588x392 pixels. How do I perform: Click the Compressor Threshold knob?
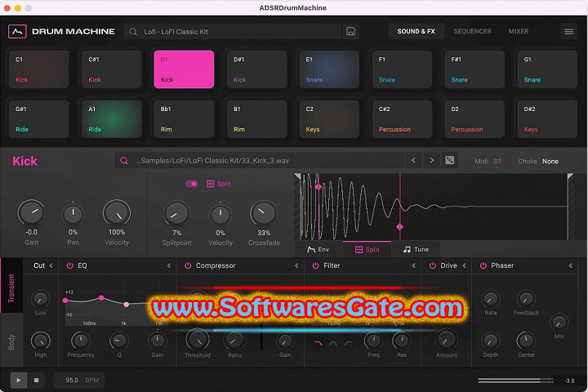[198, 340]
